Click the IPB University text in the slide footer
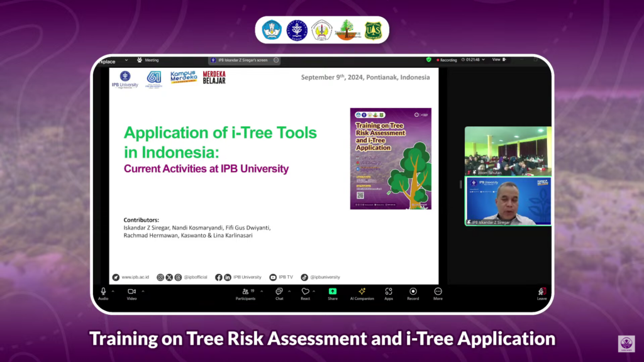 247,277
